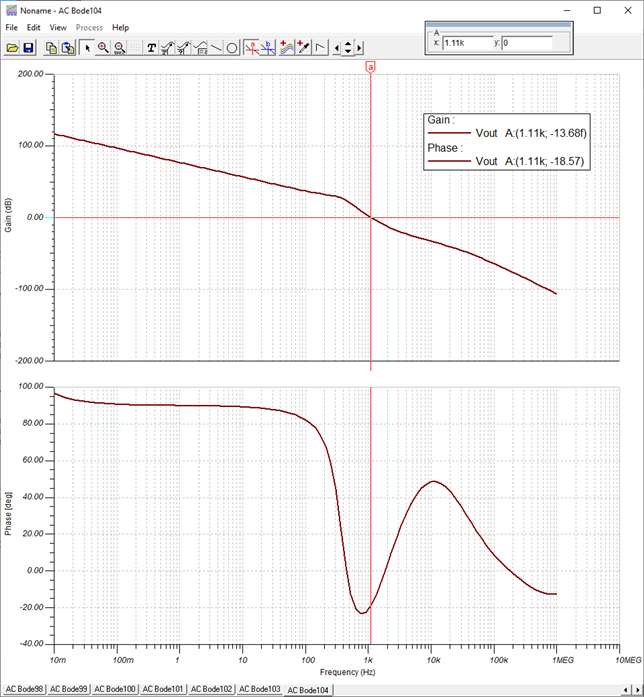Viewport: 644px width, 697px height.
Task: Click the left arrow toolbar button
Action: pos(336,48)
